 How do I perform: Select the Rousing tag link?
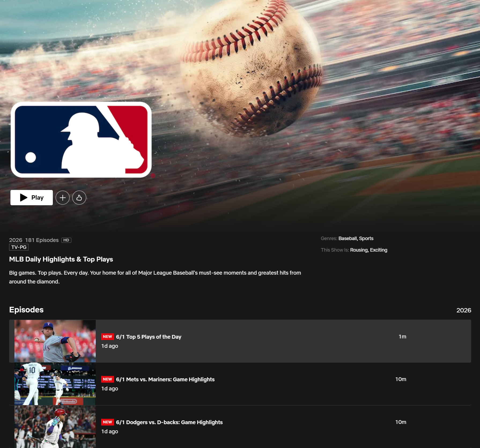359,250
